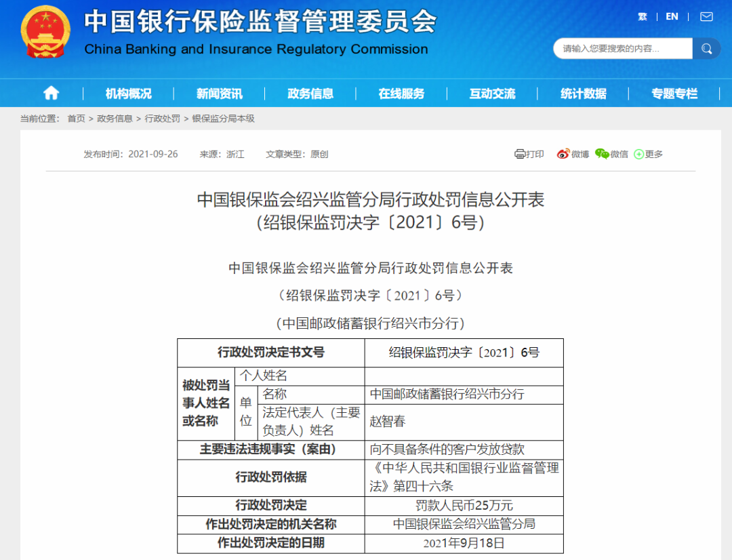This screenshot has height=560, width=732.
Task: Click the 来源：浙江 text
Action: [x=222, y=154]
